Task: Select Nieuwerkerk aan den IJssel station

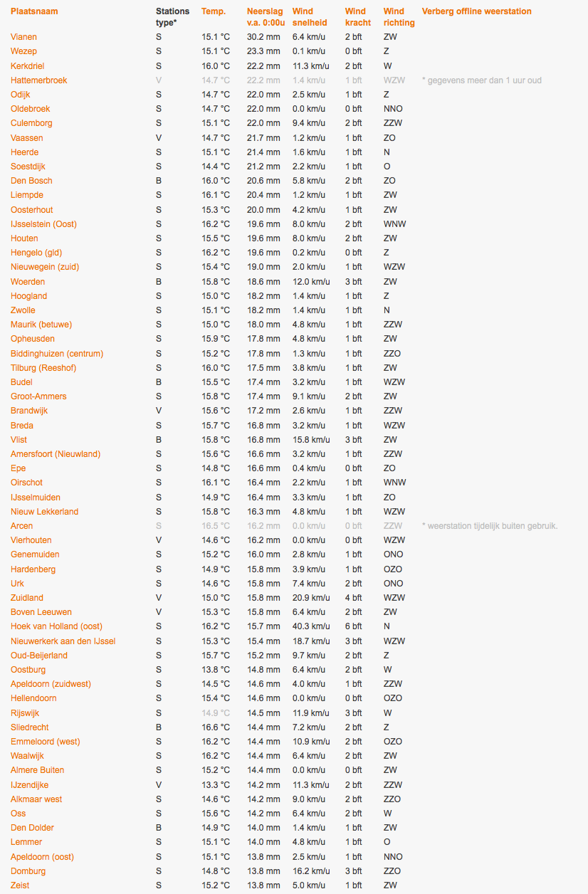Action: click(x=63, y=641)
